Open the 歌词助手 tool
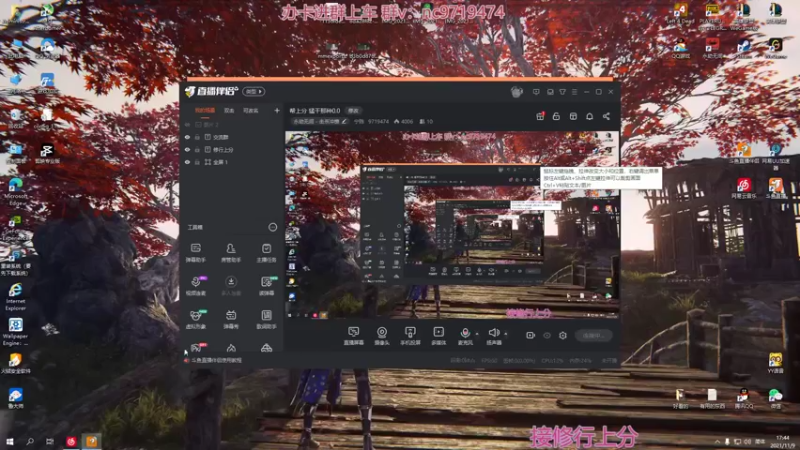800x450 pixels. (266, 319)
